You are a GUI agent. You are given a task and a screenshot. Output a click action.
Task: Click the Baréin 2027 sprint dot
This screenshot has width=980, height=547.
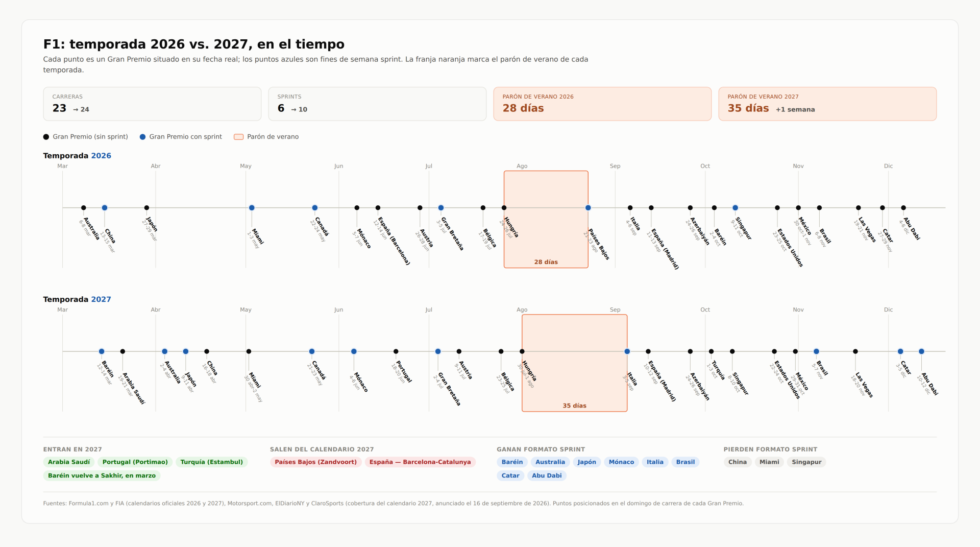(102, 351)
